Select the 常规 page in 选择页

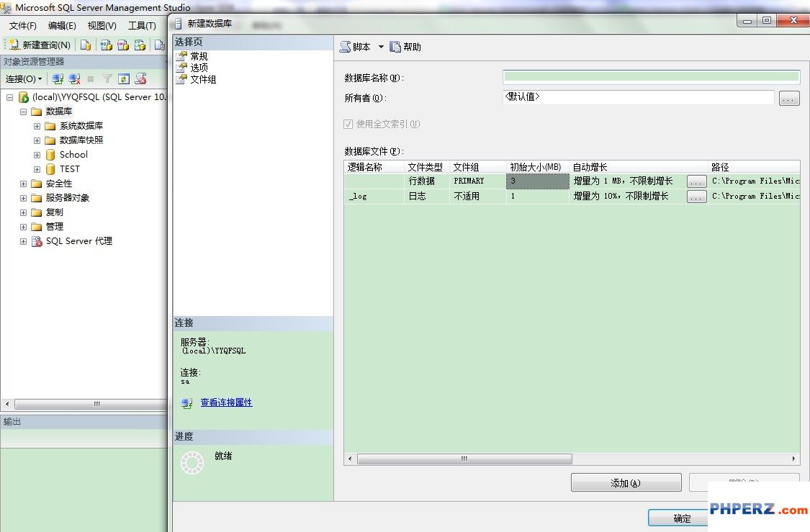pyautogui.click(x=199, y=56)
